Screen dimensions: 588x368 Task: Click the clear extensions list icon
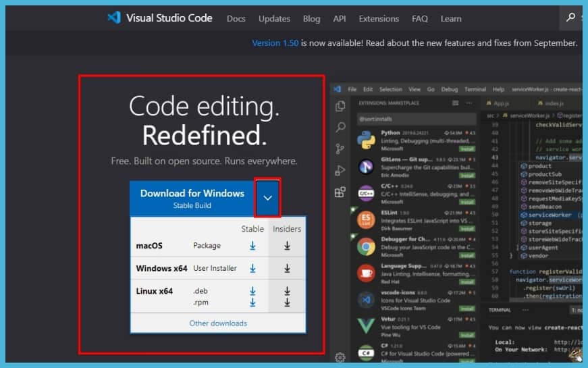point(455,103)
